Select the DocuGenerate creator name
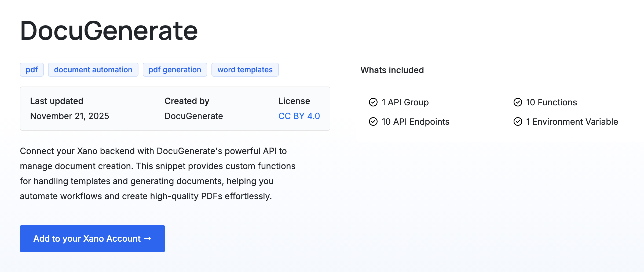 [x=193, y=116]
